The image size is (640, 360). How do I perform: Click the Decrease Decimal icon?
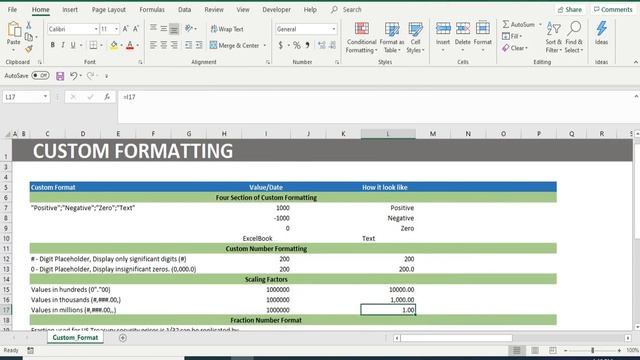(333, 45)
